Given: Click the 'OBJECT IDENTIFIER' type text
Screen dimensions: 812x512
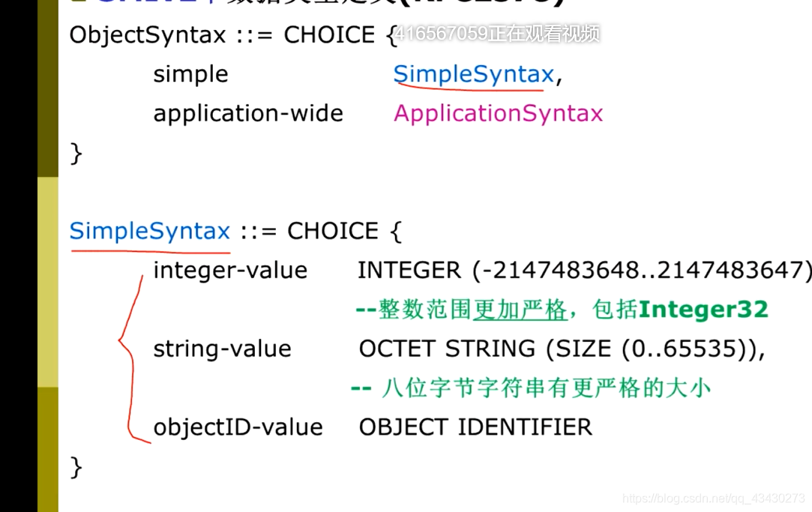Looking at the screenshot, I should [475, 427].
